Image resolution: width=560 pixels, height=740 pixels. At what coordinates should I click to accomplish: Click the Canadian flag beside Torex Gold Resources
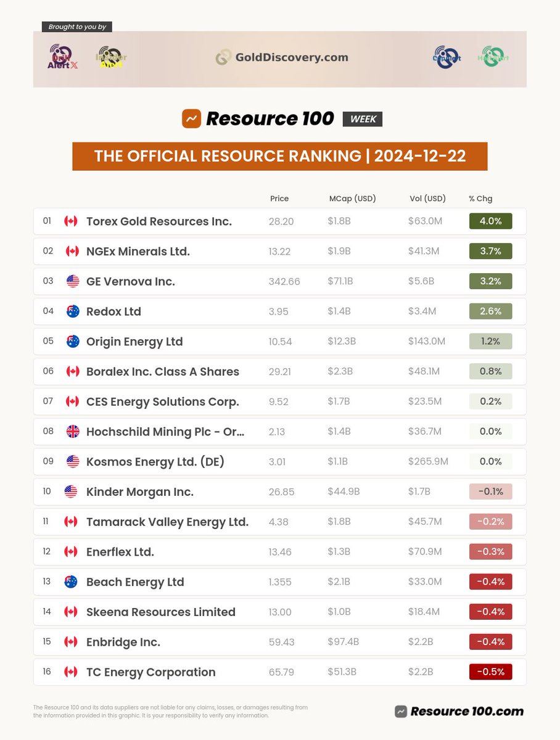(x=71, y=221)
